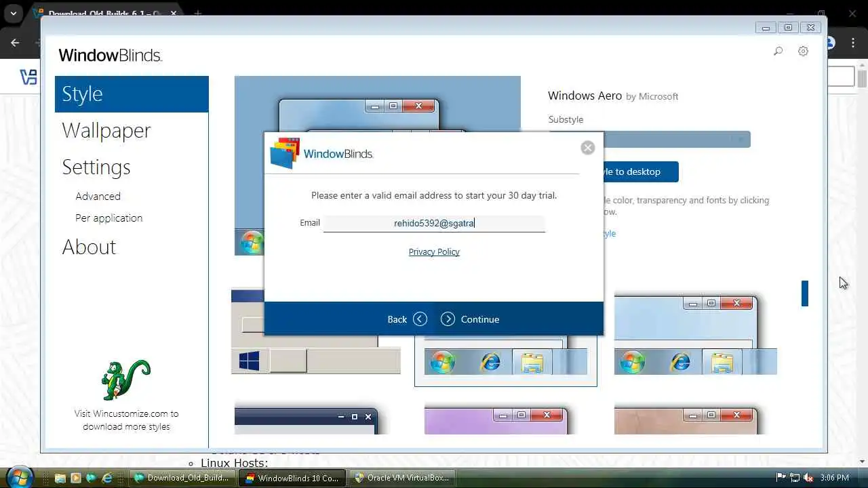Go Back in the trial dialog
This screenshot has width=868, height=488.
(407, 319)
